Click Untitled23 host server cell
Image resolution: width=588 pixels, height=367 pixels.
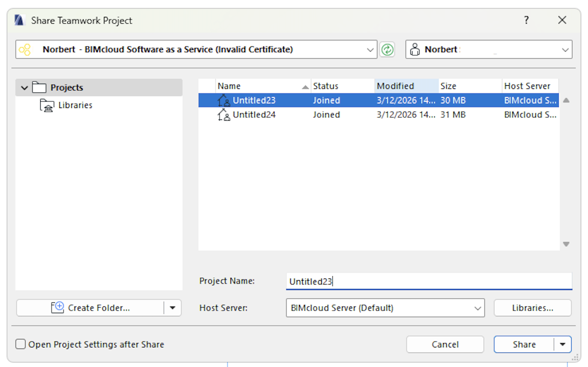click(530, 100)
